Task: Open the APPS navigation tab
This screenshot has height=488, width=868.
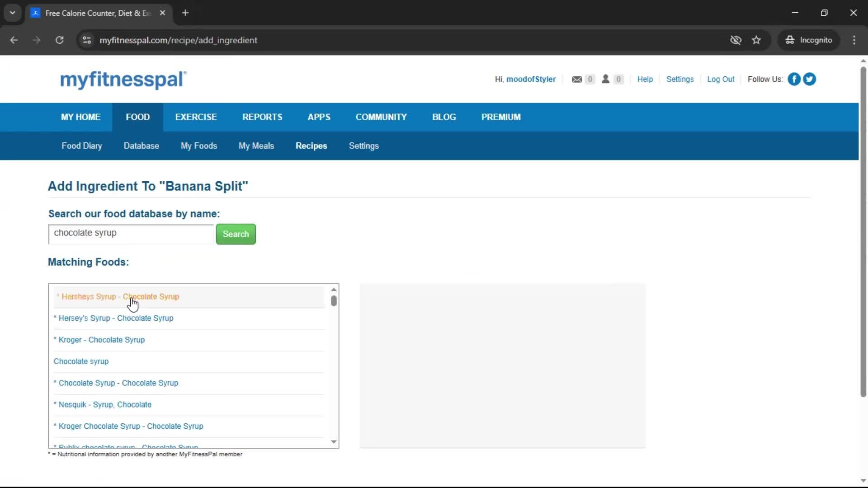Action: click(x=319, y=117)
